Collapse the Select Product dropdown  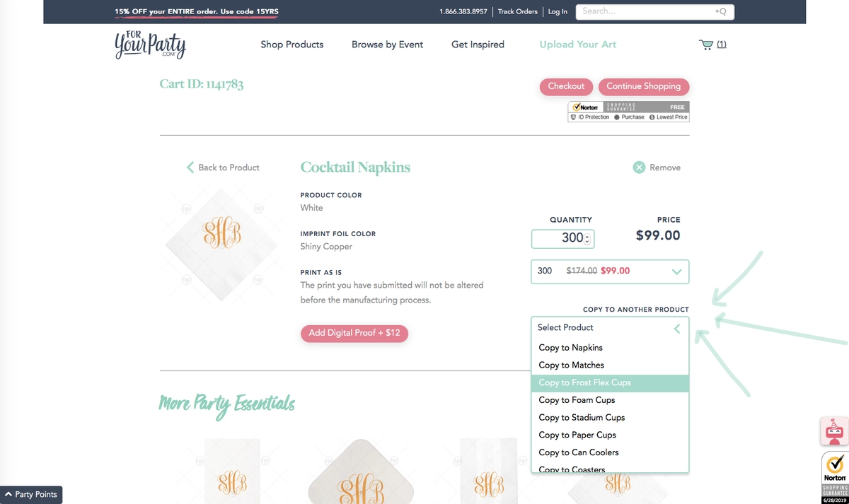click(x=677, y=328)
